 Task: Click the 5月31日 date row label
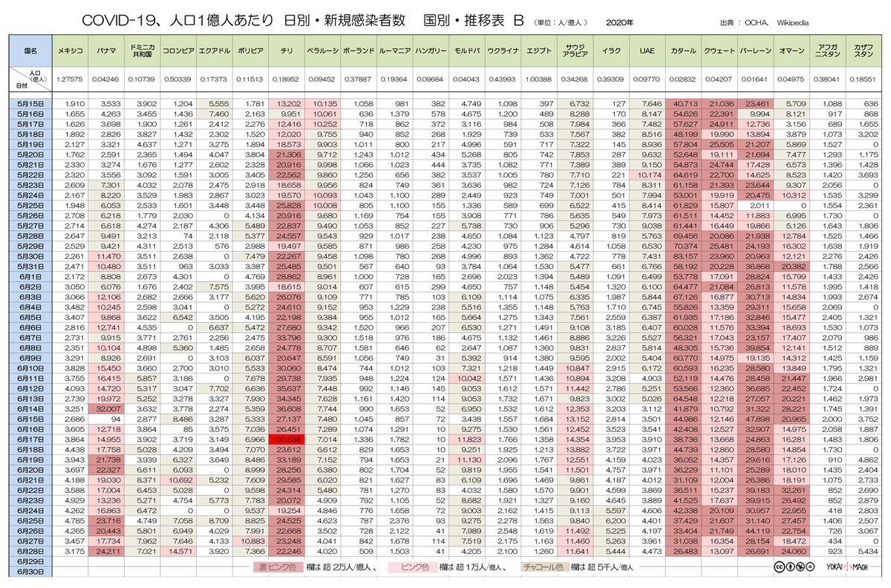click(32, 266)
